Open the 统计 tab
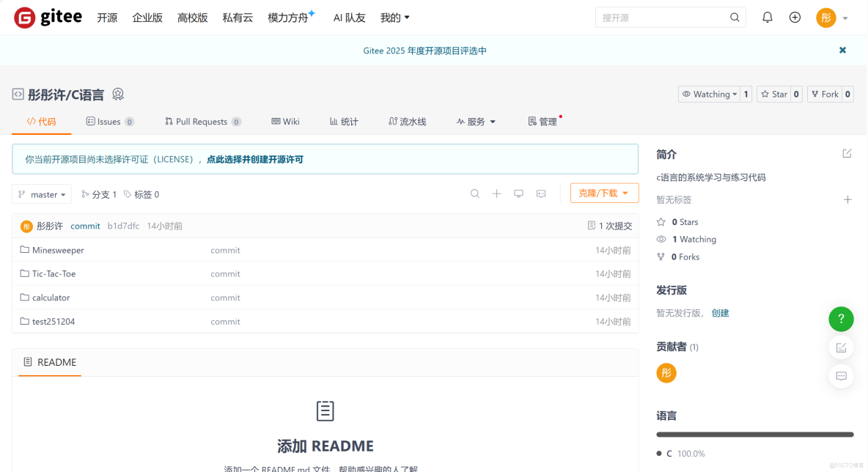 (x=344, y=122)
